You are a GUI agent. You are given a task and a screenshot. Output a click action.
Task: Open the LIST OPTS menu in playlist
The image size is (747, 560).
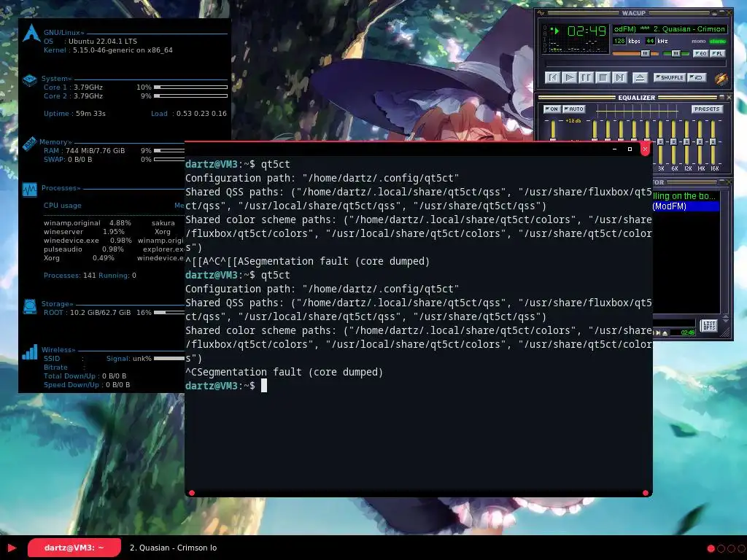click(x=709, y=326)
